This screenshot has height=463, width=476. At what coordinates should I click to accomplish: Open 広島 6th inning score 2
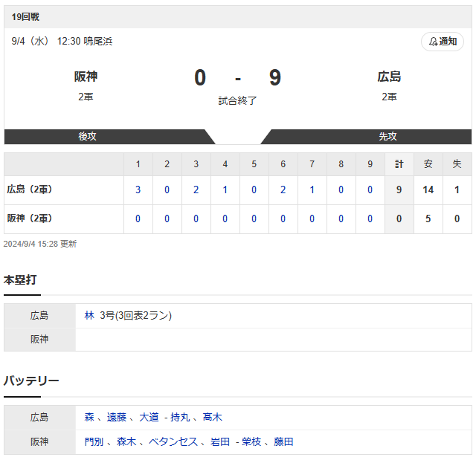point(283,190)
